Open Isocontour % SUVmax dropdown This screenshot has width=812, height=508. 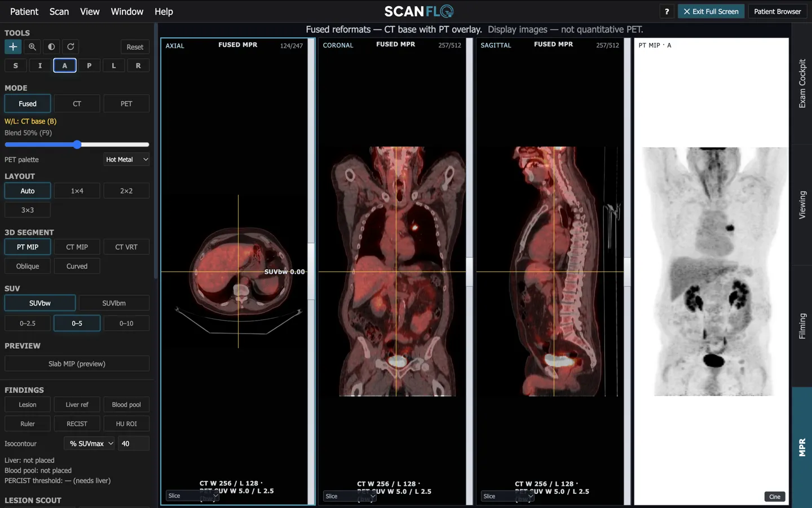(x=90, y=444)
